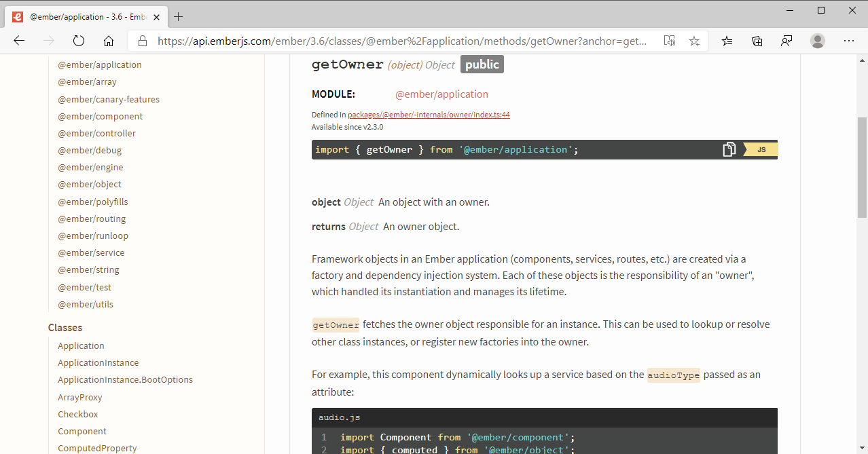
Task: Open source link packages/@ember/-internals/owner/index.ts:44
Action: [429, 115]
